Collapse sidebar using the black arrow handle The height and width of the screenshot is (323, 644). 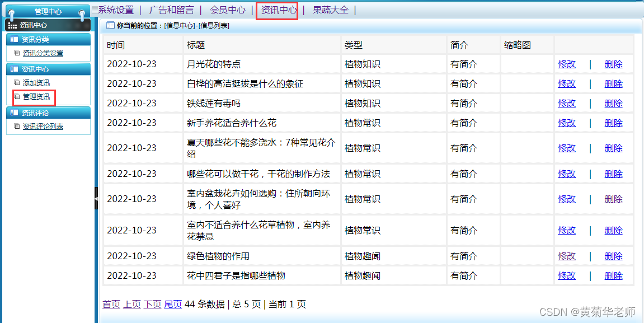click(x=96, y=198)
